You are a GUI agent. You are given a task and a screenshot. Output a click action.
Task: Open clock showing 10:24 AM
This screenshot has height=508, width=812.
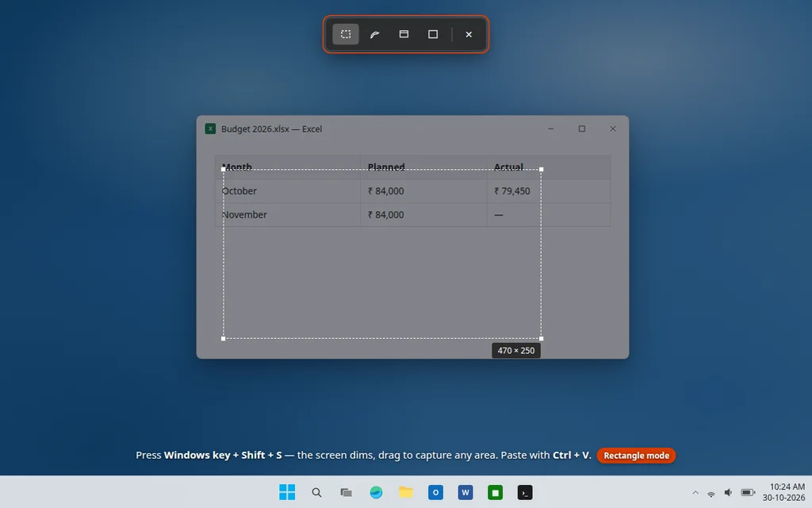pyautogui.click(x=787, y=487)
